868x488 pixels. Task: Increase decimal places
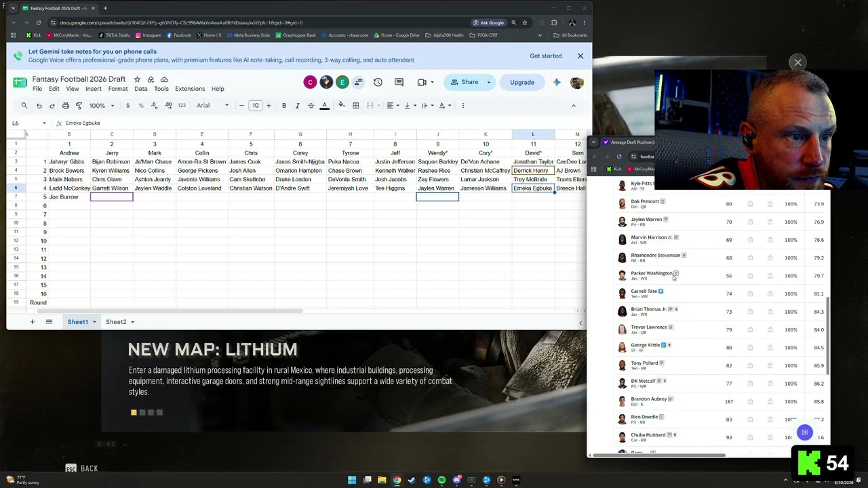(x=167, y=105)
